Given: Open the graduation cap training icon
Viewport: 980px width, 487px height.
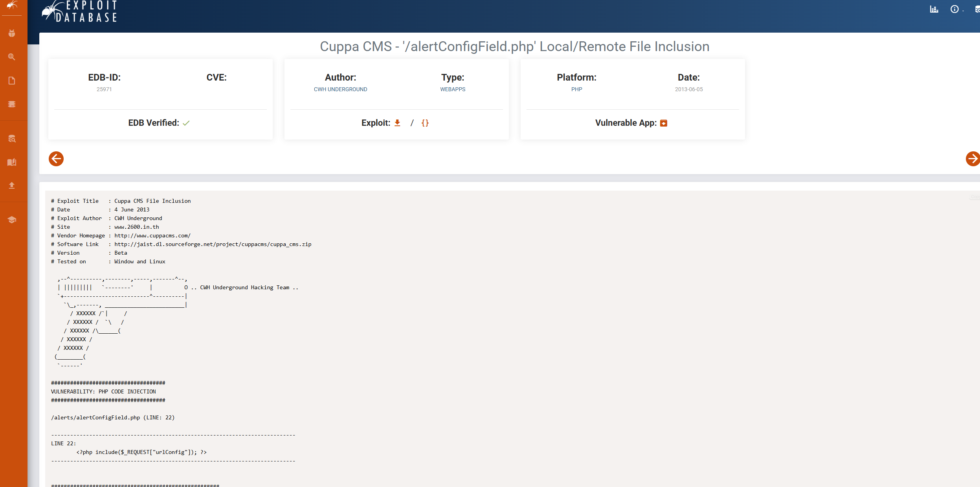Looking at the screenshot, I should 12,220.
